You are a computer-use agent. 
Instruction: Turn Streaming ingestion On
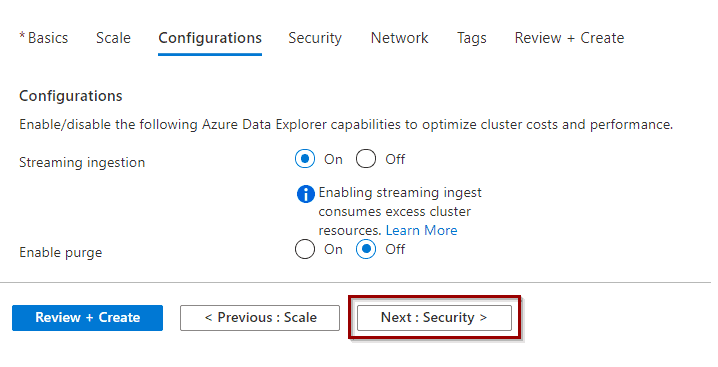tap(305, 159)
